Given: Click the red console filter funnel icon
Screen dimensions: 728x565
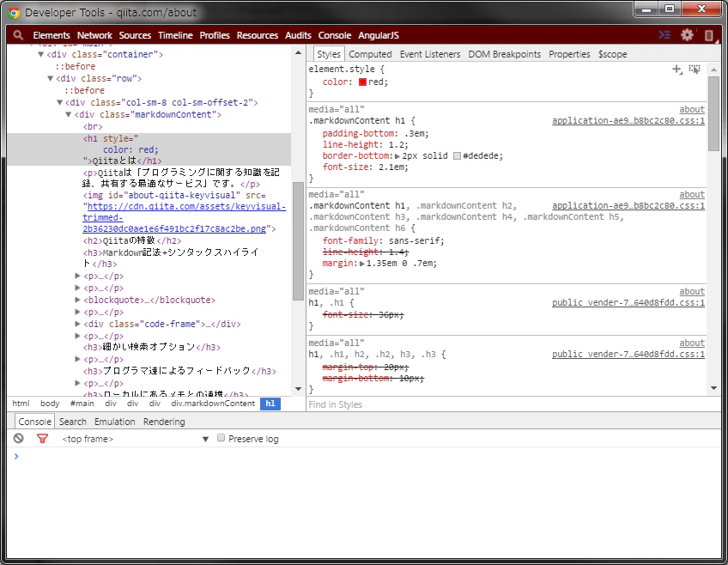Looking at the screenshot, I should click(x=42, y=438).
